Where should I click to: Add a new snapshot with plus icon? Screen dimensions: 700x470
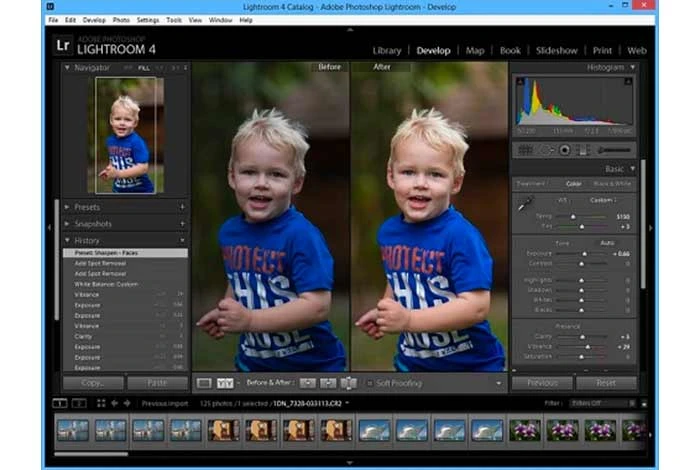[x=182, y=224]
